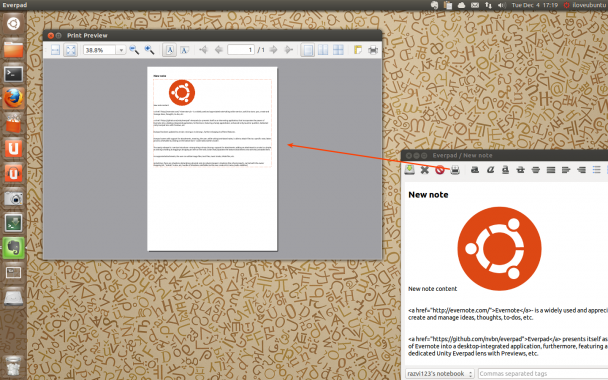Click the red delete note icon
608x380 pixels.
coord(440,170)
